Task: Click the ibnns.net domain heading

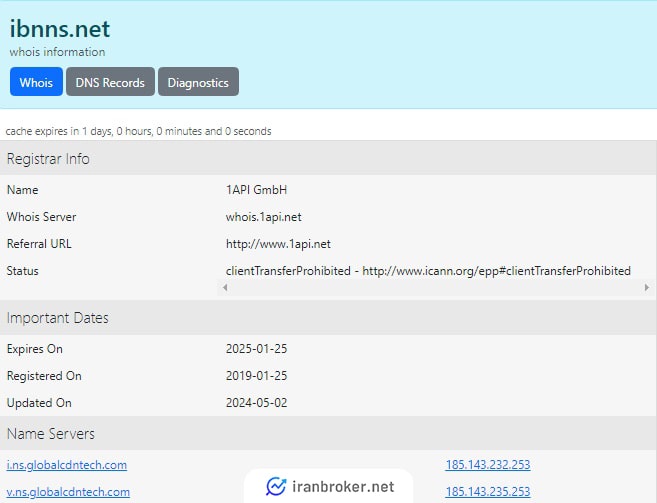Action: pos(59,29)
